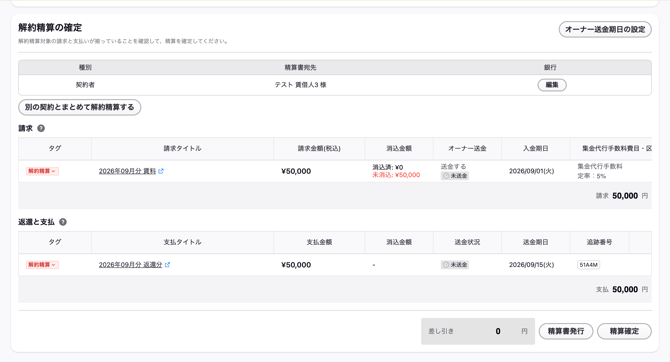The height and width of the screenshot is (362, 670).
Task: Click 精算確定 button
Action: (x=624, y=331)
